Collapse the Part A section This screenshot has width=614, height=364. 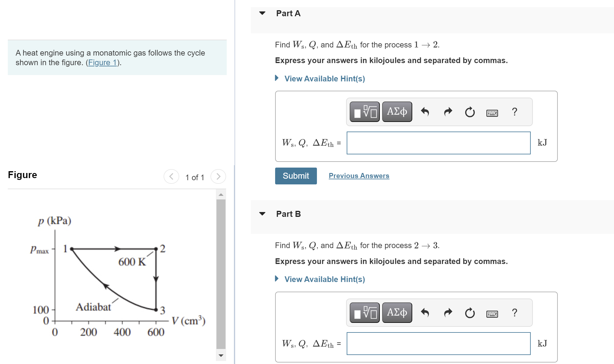coord(262,13)
